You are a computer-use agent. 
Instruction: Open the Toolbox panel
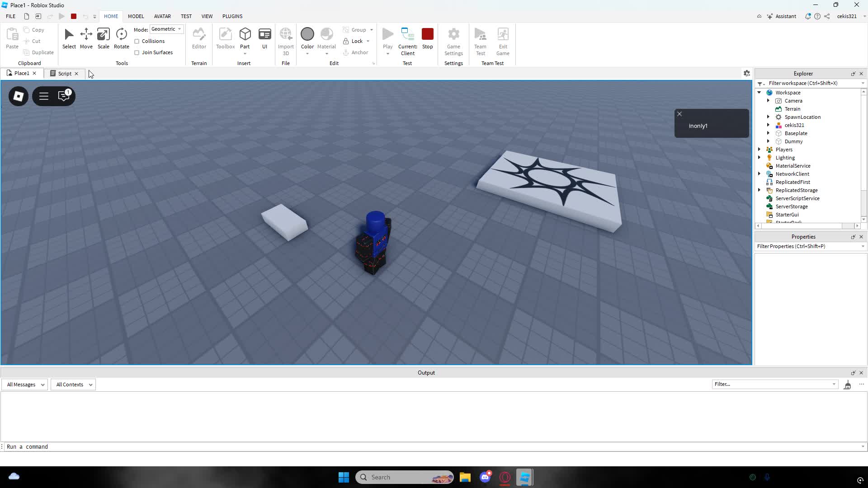pyautogui.click(x=225, y=38)
